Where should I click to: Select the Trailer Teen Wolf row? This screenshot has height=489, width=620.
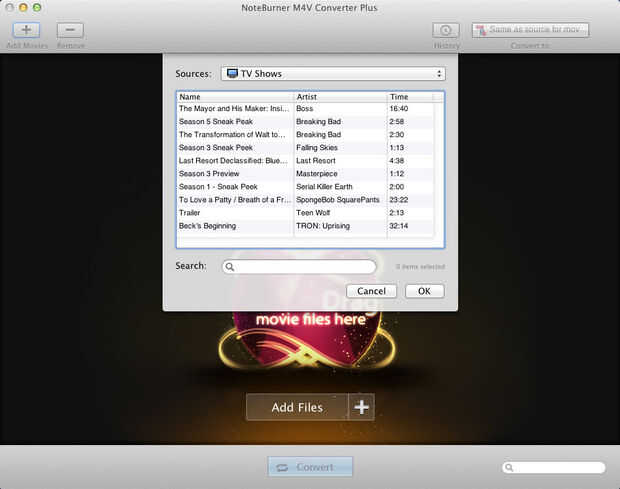pyautogui.click(x=306, y=213)
